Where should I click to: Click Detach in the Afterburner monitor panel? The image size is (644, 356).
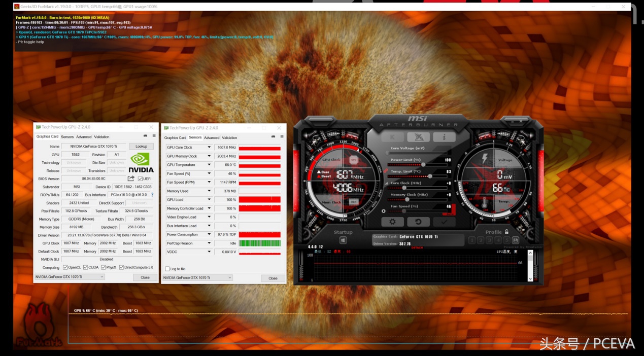[x=416, y=246]
